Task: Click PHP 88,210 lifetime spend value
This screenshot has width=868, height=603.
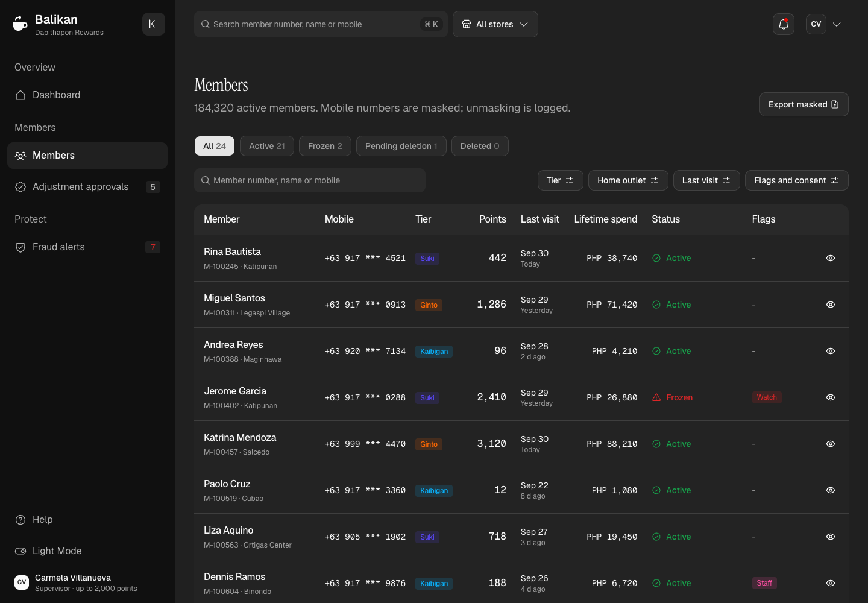Action: (x=612, y=444)
